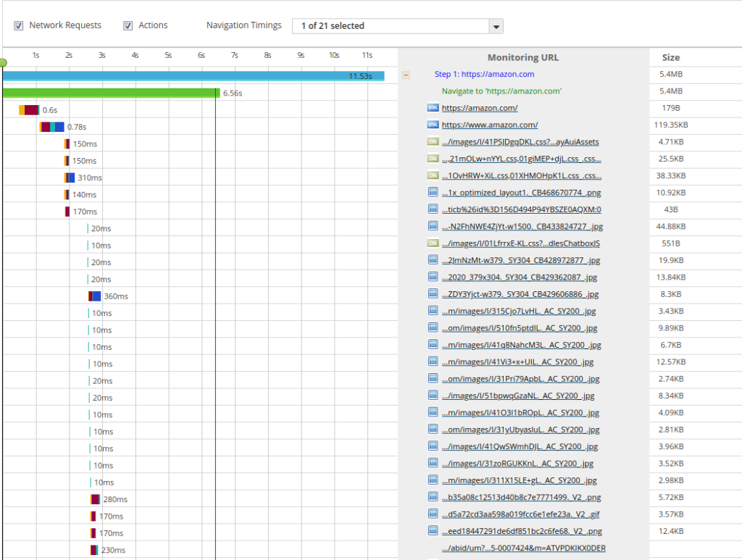This screenshot has width=742, height=560.
Task: Click the Monitoring URL column header
Action: pos(522,57)
